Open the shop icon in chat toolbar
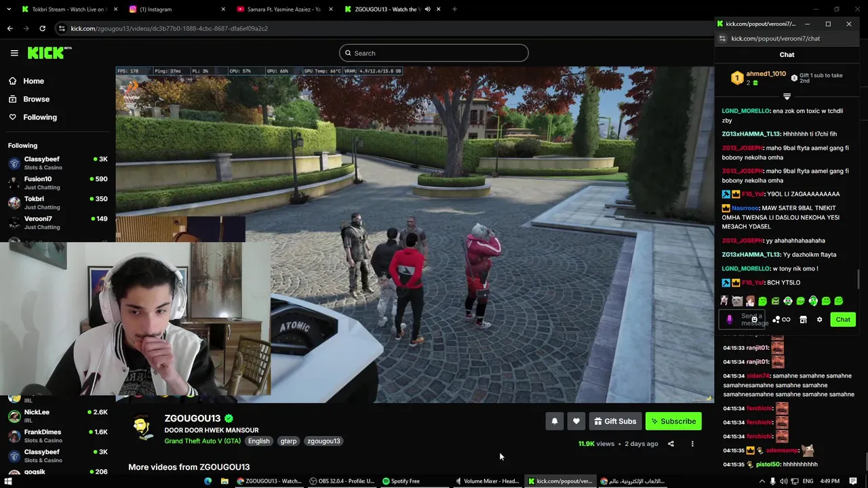This screenshot has height=488, width=868. pos(803,319)
